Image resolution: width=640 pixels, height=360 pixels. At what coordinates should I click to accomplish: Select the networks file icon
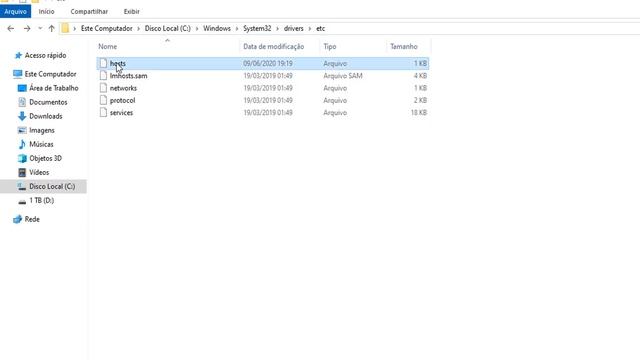point(103,88)
